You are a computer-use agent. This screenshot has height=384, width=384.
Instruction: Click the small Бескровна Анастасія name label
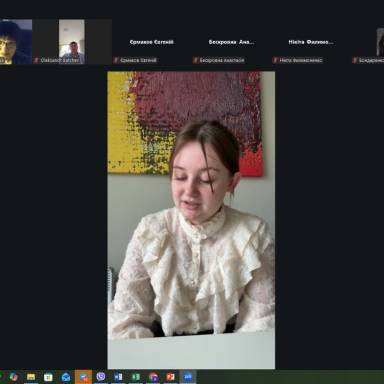point(222,60)
